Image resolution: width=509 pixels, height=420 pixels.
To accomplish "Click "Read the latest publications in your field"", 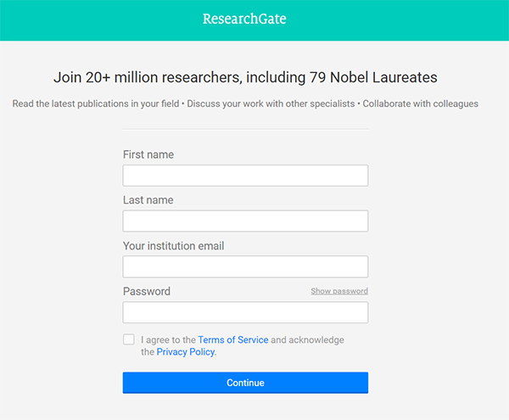I will [x=98, y=104].
